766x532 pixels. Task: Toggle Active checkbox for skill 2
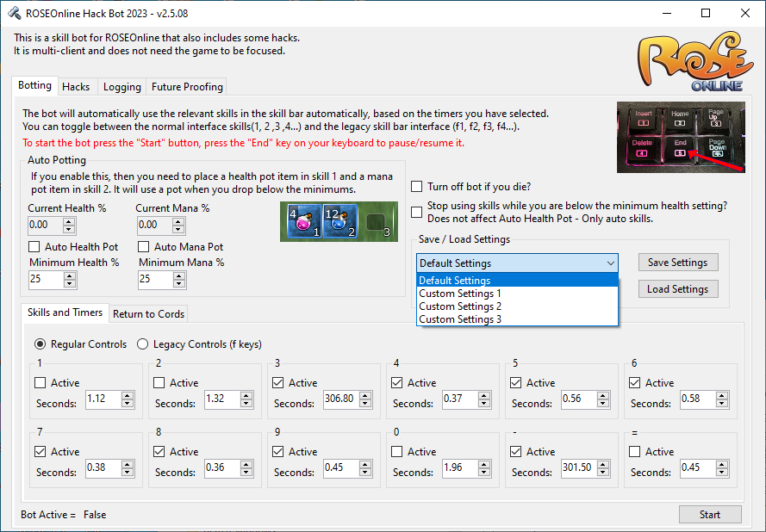pos(159,383)
